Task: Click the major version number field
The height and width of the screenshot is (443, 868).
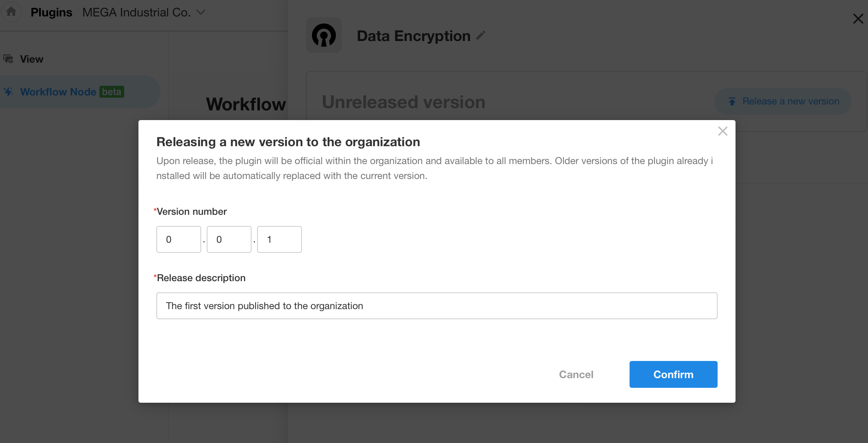Action: click(179, 239)
